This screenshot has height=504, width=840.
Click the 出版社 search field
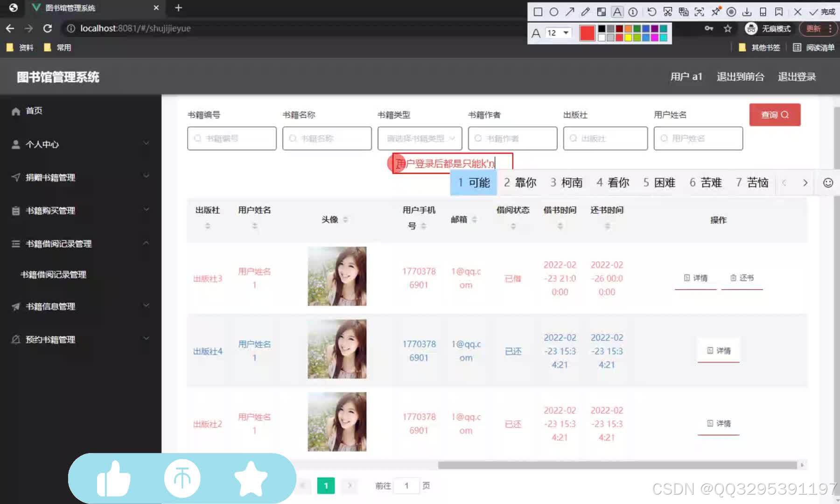[606, 139]
